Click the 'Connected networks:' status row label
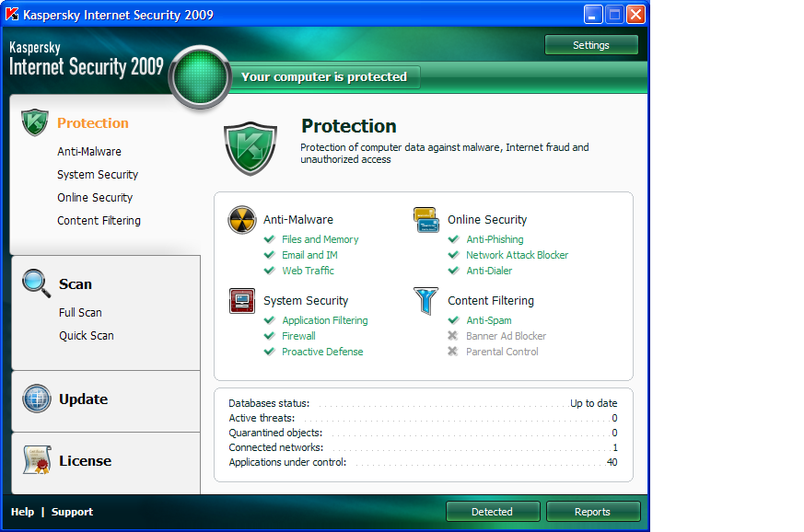This screenshot has height=532, width=804. [x=276, y=447]
